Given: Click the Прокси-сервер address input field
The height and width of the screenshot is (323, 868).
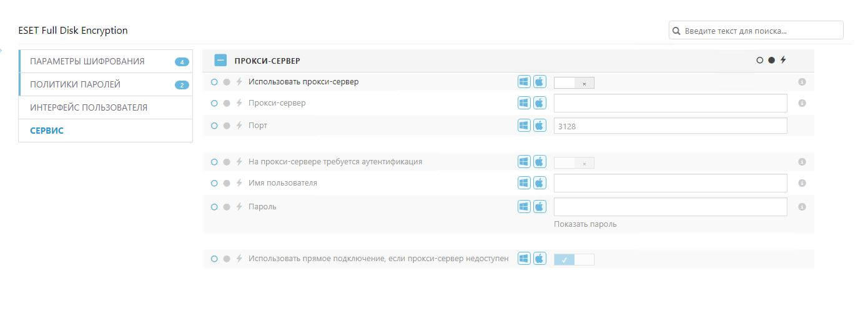Looking at the screenshot, I should [x=670, y=103].
